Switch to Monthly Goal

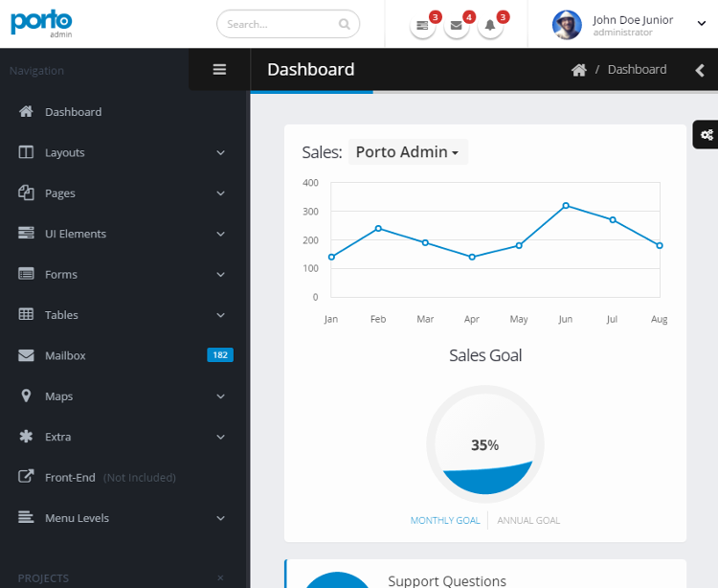click(x=445, y=520)
